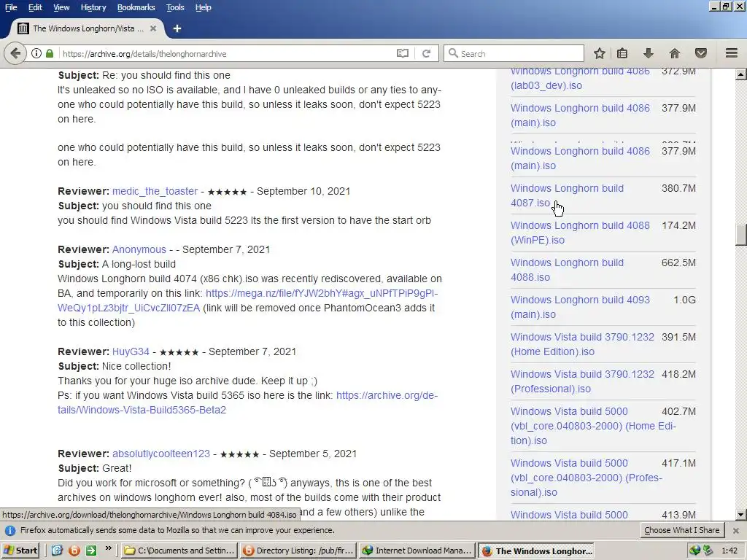The image size is (747, 560).
Task: Switch to C:\Documents and Settings taskbar window
Action: [x=179, y=551]
